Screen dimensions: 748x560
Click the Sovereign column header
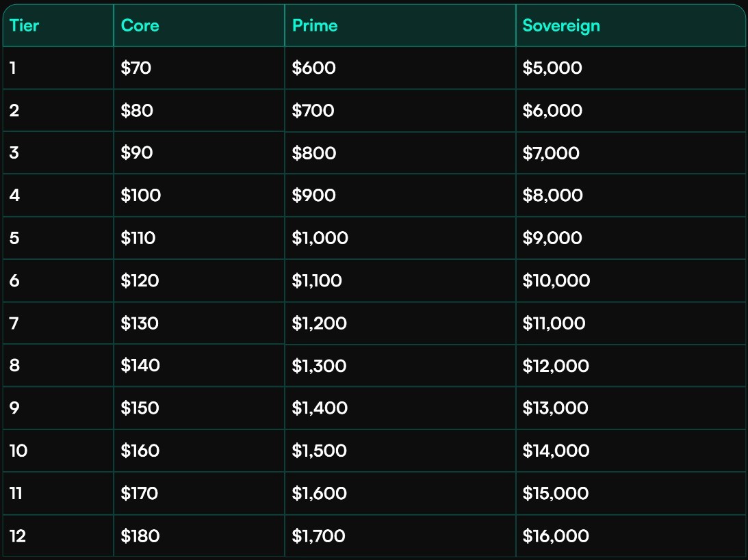point(561,26)
